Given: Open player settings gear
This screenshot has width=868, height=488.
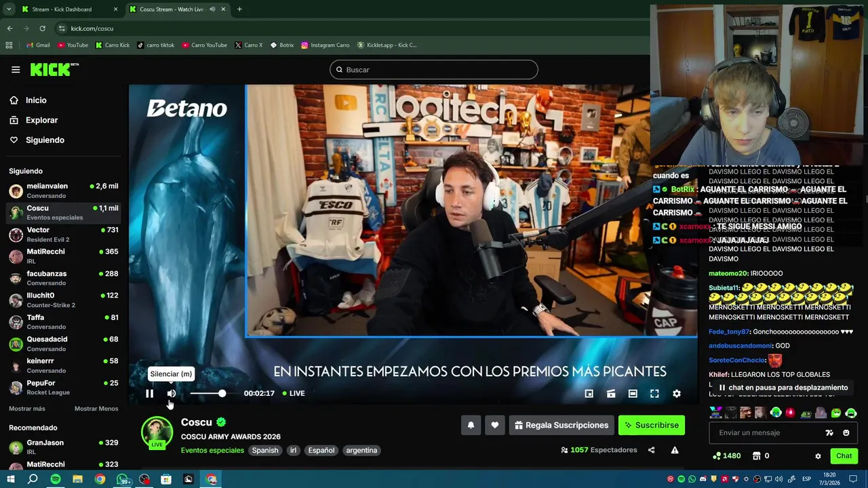Looking at the screenshot, I should [x=677, y=393].
